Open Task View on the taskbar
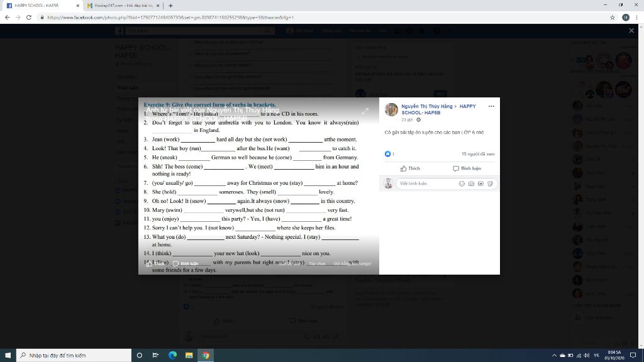Screen dimensions: 644x362 (155, 356)
